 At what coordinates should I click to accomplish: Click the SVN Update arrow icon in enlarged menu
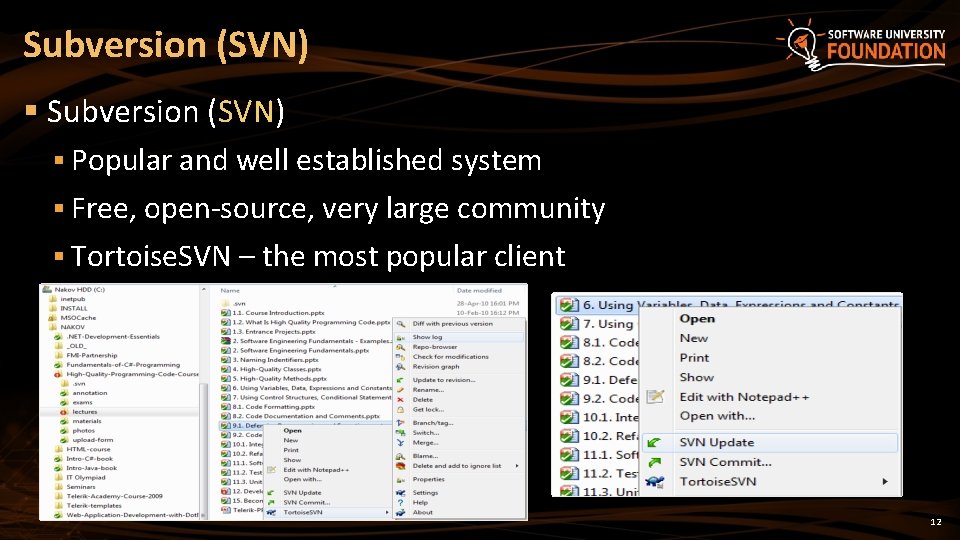pos(654,443)
